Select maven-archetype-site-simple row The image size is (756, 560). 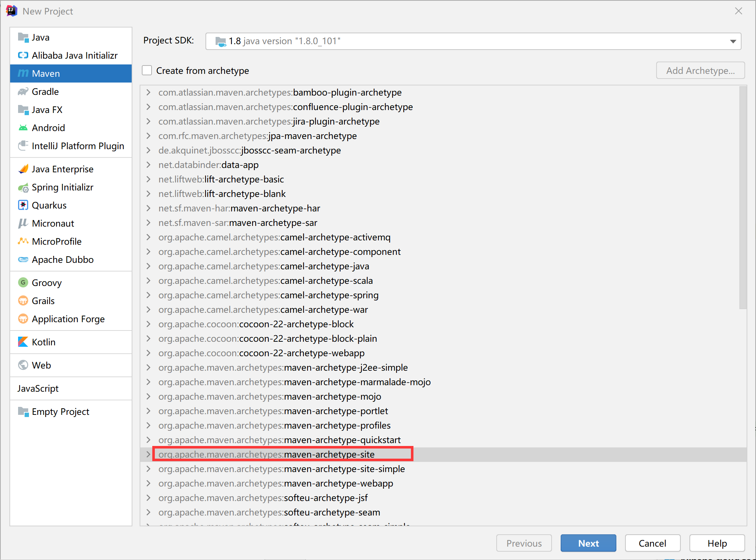click(443, 469)
